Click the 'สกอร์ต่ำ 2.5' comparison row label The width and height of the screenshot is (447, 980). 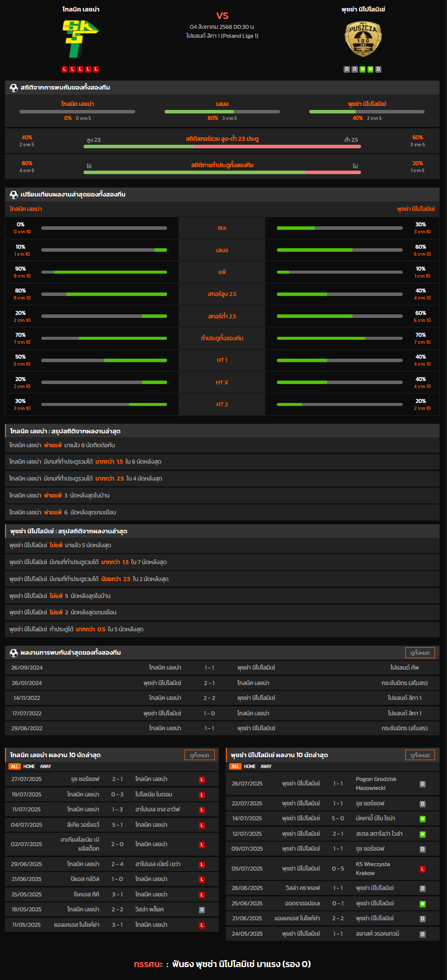tap(222, 316)
